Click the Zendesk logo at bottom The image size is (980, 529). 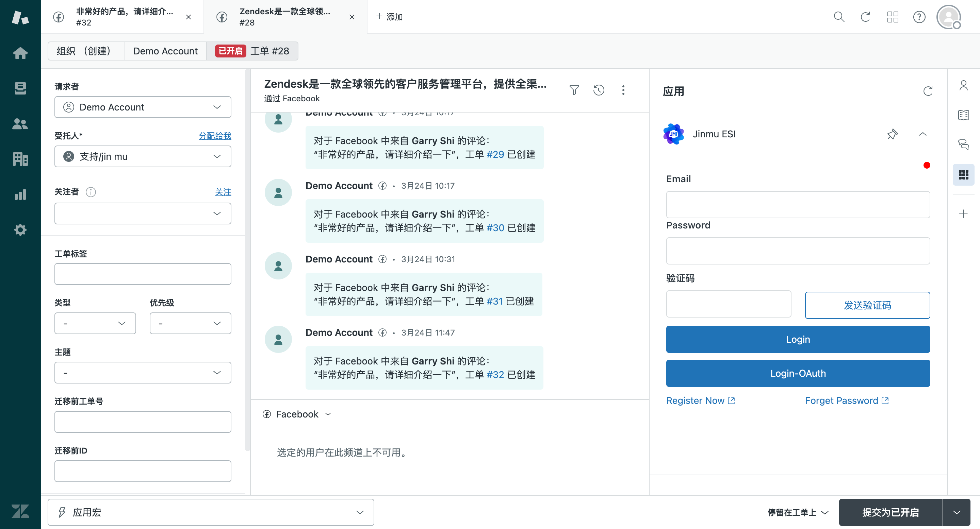click(x=20, y=511)
